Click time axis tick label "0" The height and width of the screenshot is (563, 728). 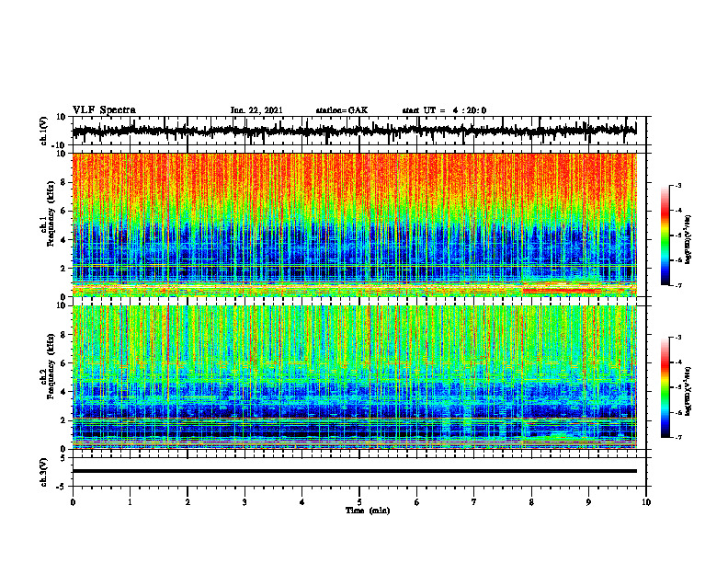pos(73,502)
